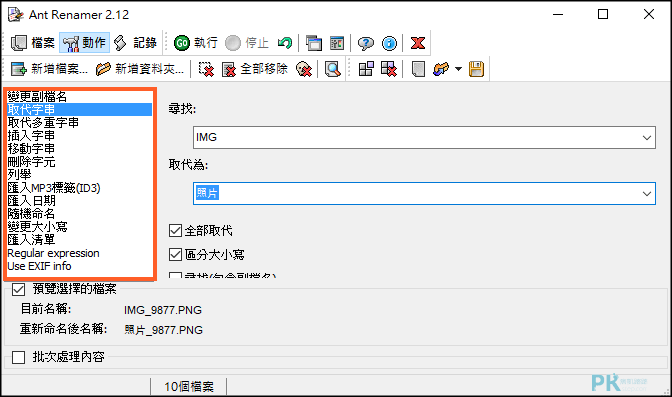
Task: Maximize the Ant Renamer window
Action: click(603, 15)
